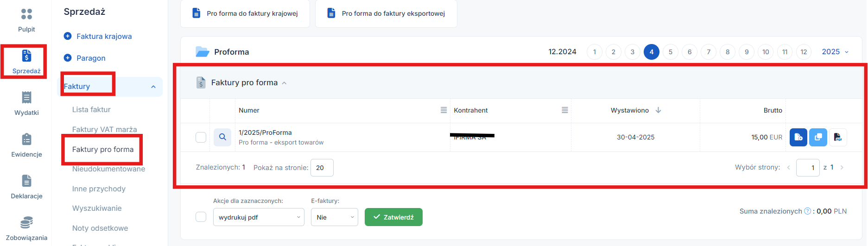Open the E-faktury 'Nie' dropdown
The width and height of the screenshot is (868, 246).
tap(335, 217)
